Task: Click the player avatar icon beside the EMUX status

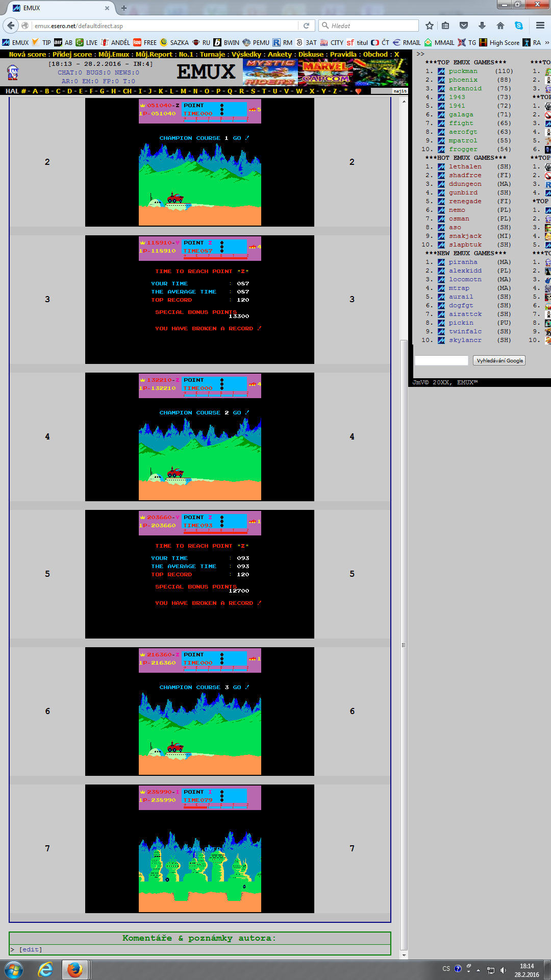Action: [x=13, y=72]
